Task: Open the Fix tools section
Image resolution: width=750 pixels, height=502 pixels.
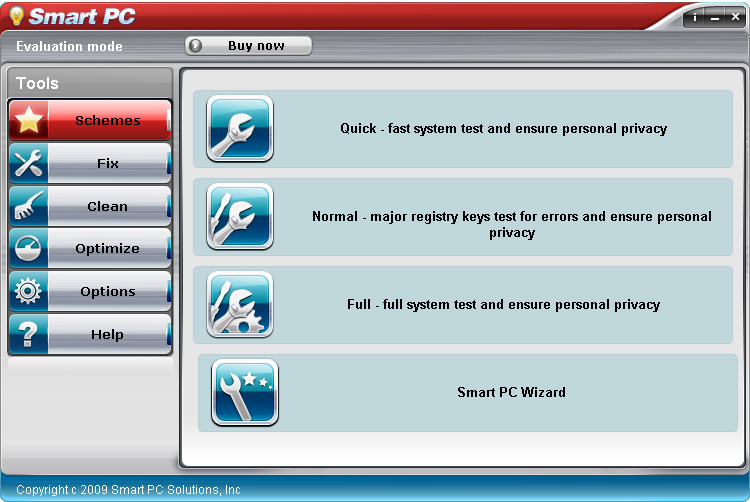Action: tap(90, 163)
